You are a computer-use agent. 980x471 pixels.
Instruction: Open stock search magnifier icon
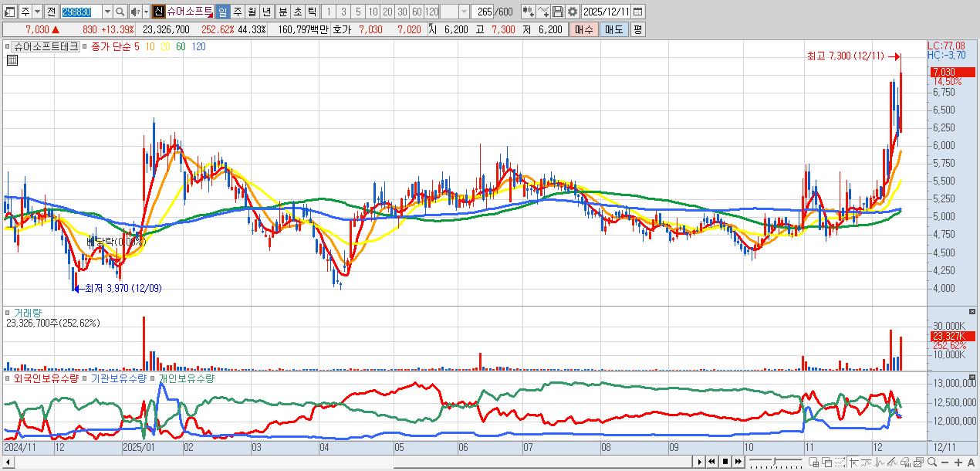pos(120,12)
